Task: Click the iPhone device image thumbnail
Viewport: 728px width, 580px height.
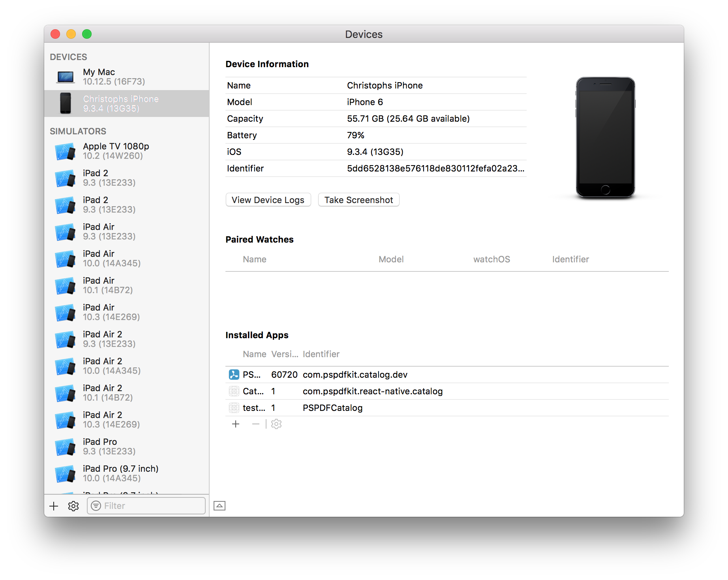Action: pyautogui.click(x=605, y=137)
